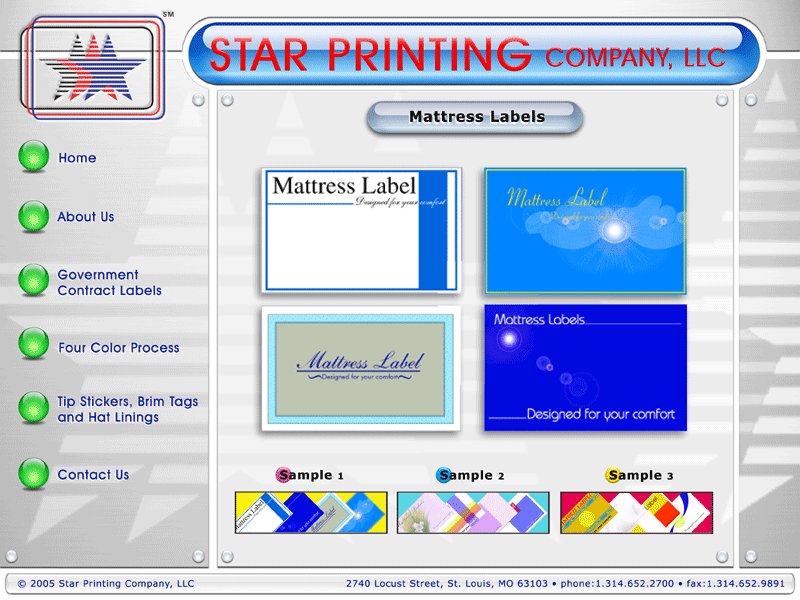Viewport: 800px width, 600px height.
Task: Click the green orb beside Contact Us
Action: [x=33, y=474]
